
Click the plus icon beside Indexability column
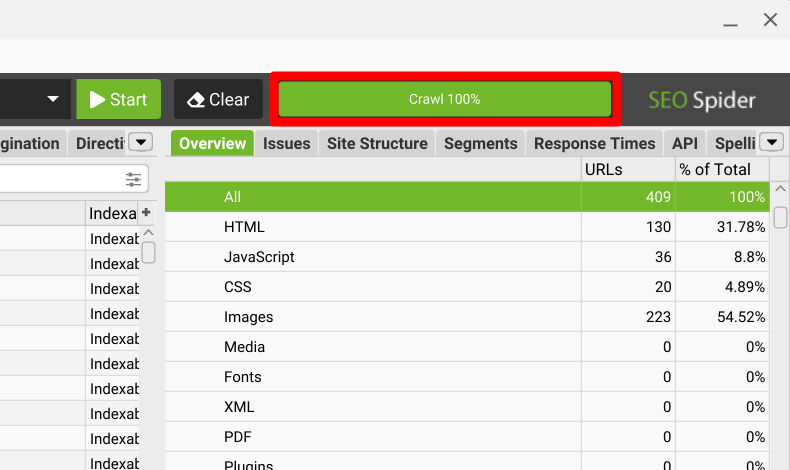pos(146,213)
